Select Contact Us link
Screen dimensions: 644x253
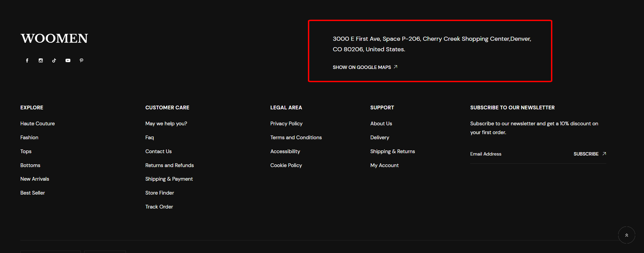[x=158, y=151]
